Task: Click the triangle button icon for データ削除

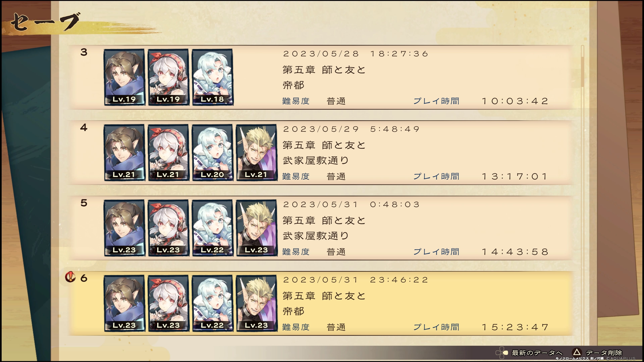Action: 577,352
